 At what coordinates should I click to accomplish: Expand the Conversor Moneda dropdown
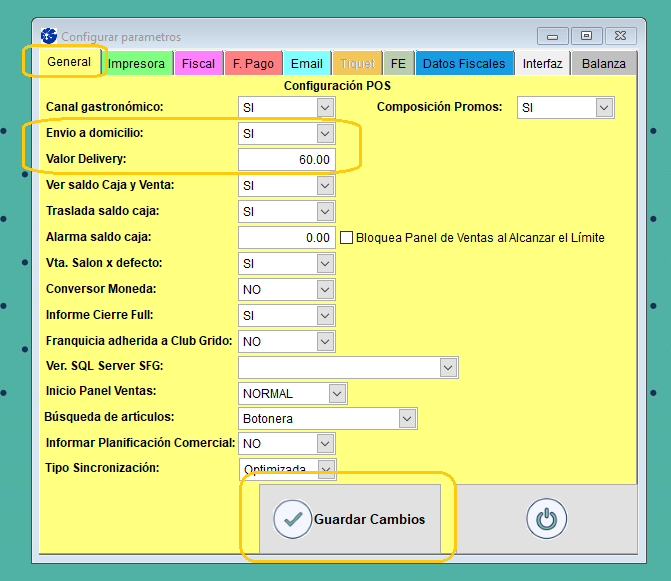[x=324, y=289]
